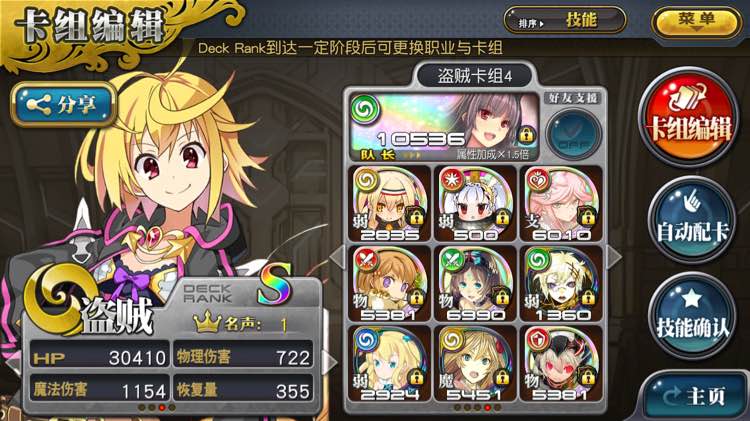Pick the card with power 1360
This screenshot has height=421, width=750.
click(x=561, y=283)
